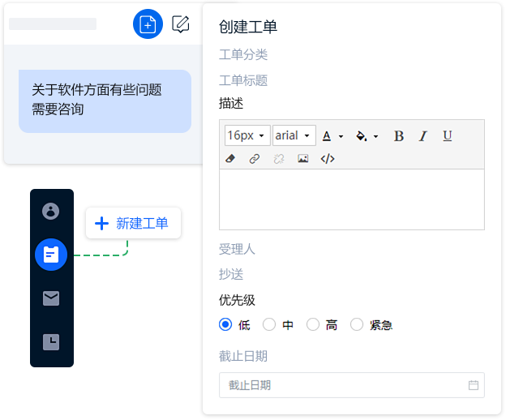Open the user profile sidebar icon
Screen dimensions: 506x420
tap(51, 212)
